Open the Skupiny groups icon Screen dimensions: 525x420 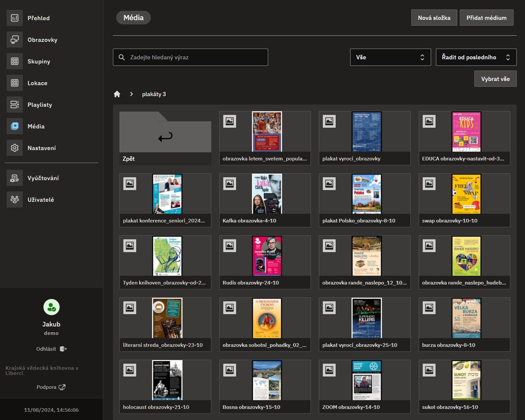[x=15, y=61]
